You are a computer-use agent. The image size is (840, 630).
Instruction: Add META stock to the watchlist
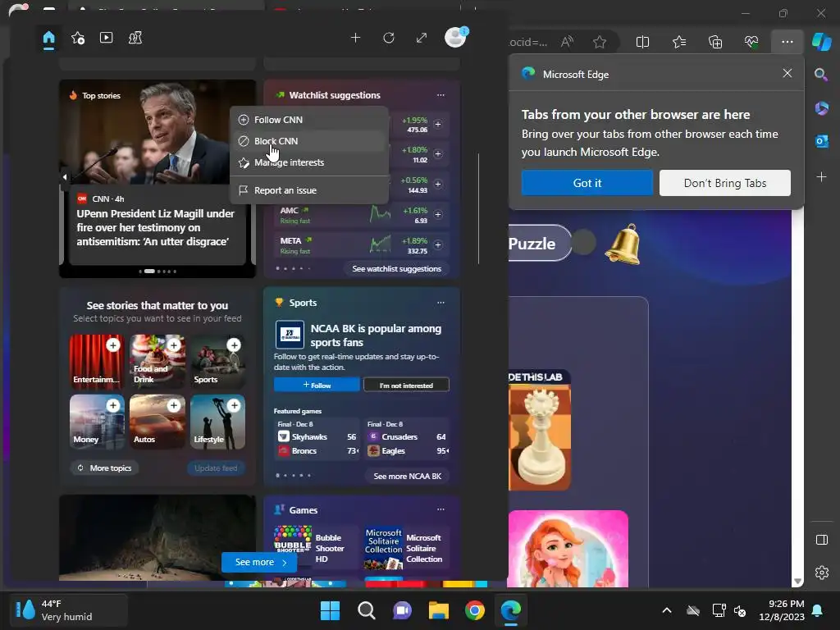438,244
